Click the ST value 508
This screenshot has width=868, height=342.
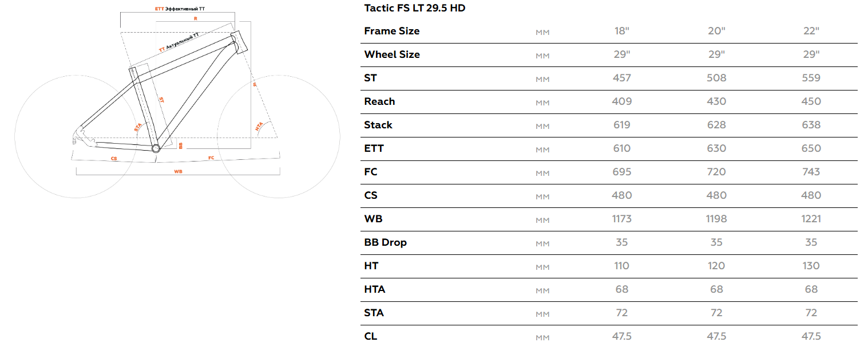[716, 78]
